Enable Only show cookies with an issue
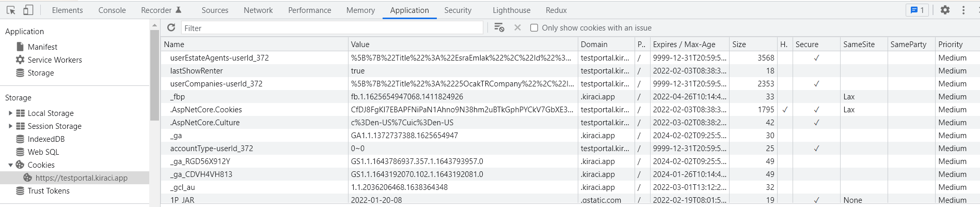The width and height of the screenshot is (980, 207). [534, 28]
